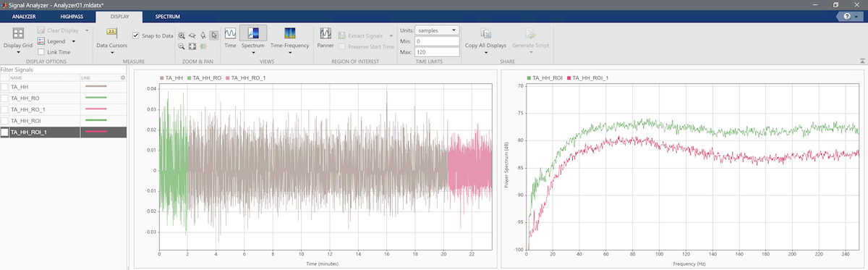This screenshot has width=868, height=270.
Task: Tick the checkbox for signal TA_HH
Action: tap(5, 87)
